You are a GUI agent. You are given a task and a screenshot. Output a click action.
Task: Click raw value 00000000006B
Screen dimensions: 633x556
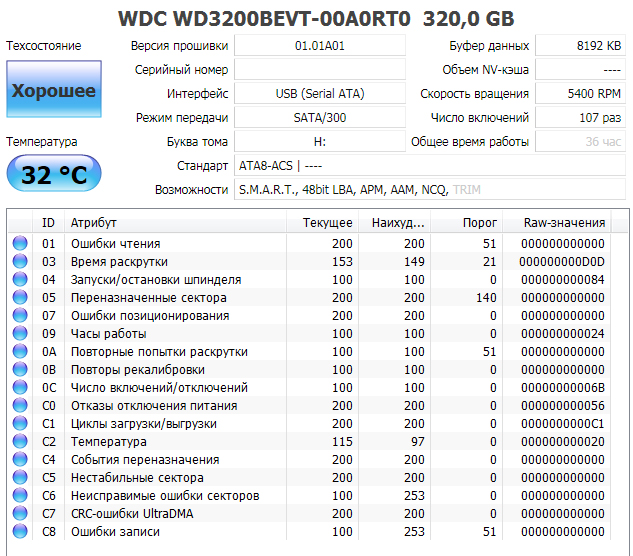(563, 388)
